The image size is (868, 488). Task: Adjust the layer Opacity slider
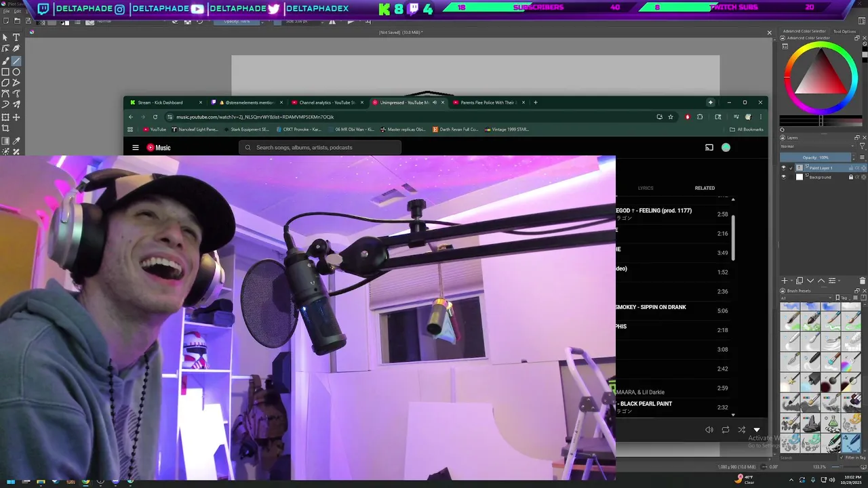pos(815,157)
